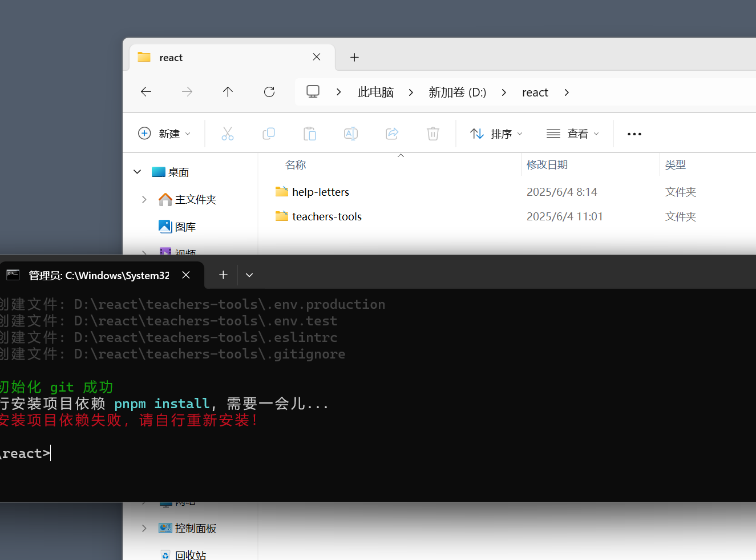
Task: Click the Rename icon in toolbar
Action: tap(351, 134)
